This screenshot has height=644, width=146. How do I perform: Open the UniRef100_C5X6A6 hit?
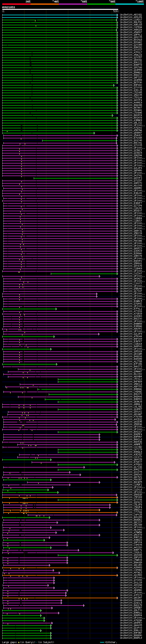(x=131, y=113)
